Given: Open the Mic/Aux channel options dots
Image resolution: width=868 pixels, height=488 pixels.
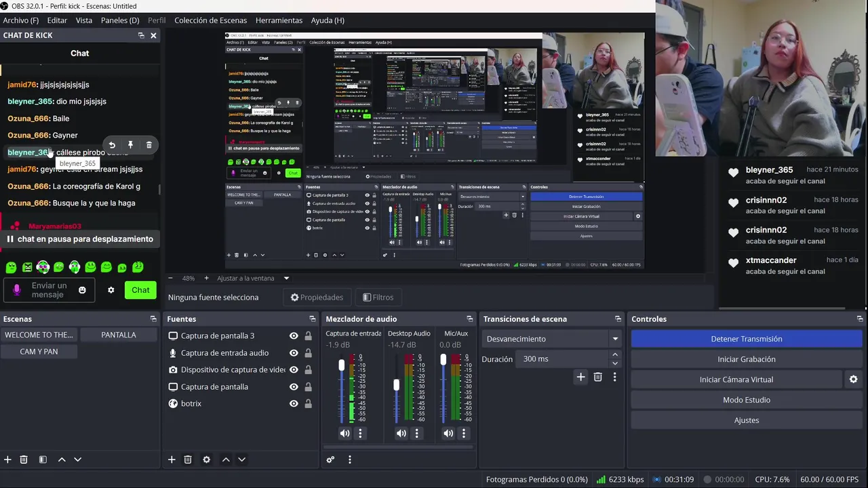Looking at the screenshot, I should point(464,433).
